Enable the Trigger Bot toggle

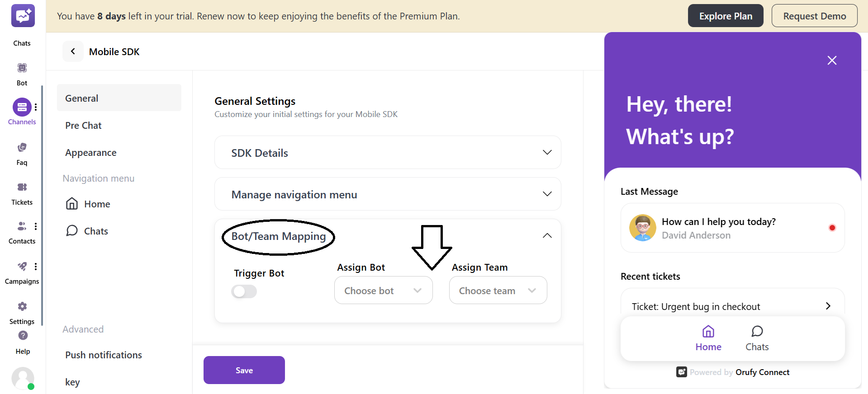(x=244, y=291)
